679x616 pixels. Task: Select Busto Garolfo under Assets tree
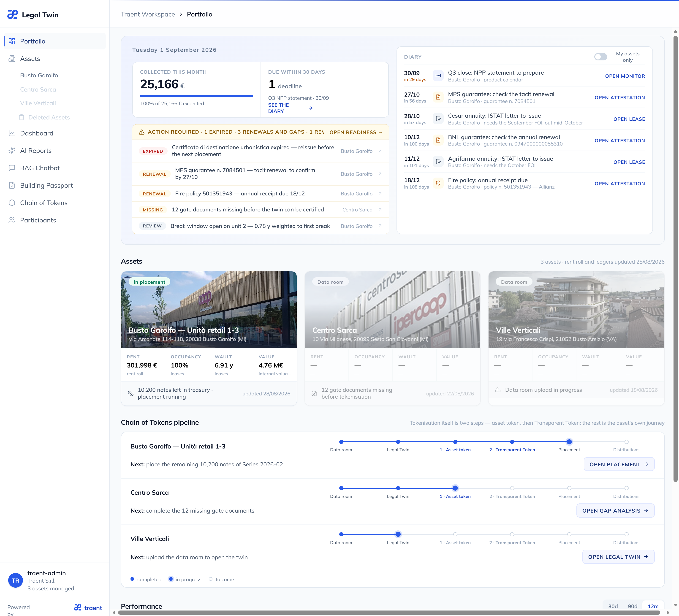coord(39,76)
